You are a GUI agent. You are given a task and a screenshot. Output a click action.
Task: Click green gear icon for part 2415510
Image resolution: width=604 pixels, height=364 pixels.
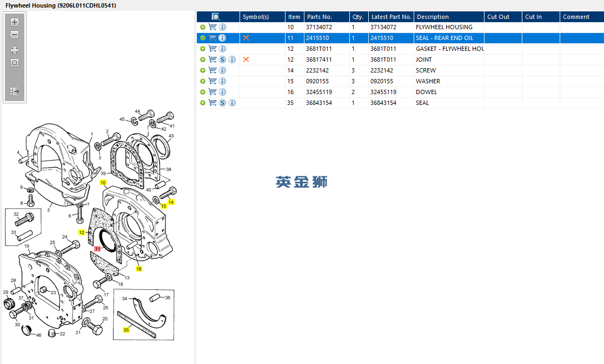pos(203,38)
